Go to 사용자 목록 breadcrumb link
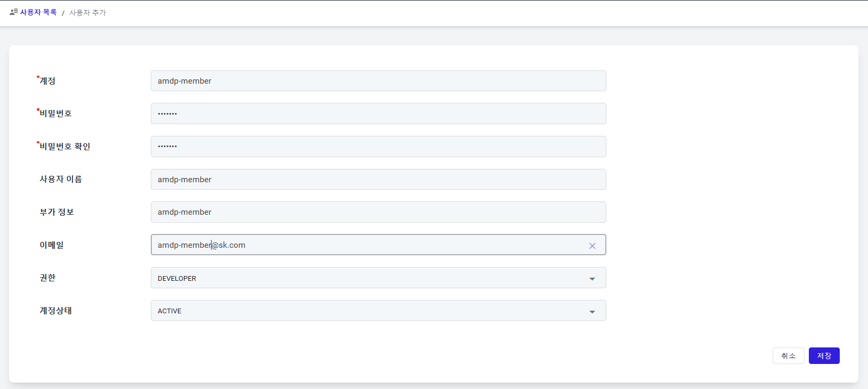Image resolution: width=868 pixels, height=389 pixels. pyautogui.click(x=38, y=12)
